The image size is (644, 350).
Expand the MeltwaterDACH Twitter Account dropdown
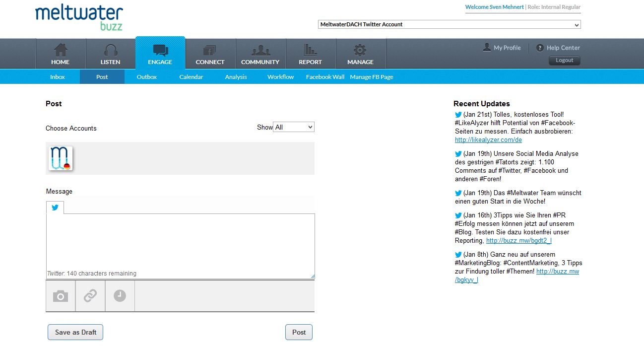449,24
